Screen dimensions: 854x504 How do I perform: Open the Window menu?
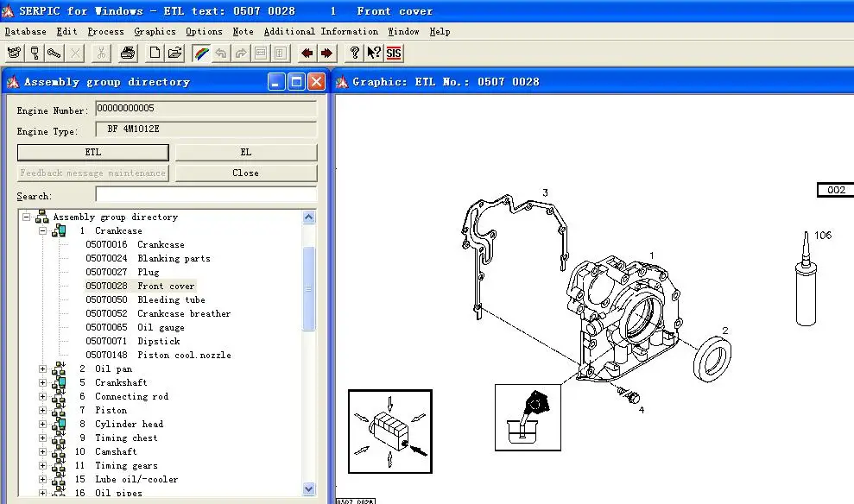coord(403,32)
